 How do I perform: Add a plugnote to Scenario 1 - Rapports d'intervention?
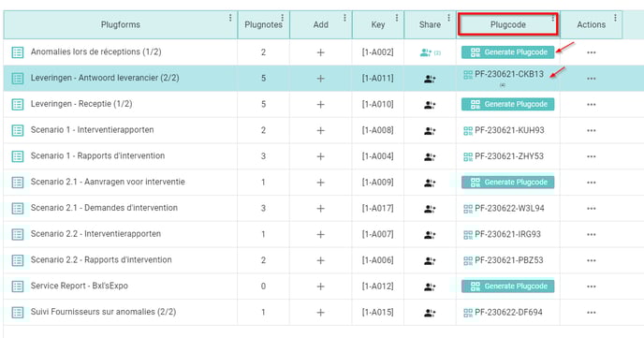321,156
